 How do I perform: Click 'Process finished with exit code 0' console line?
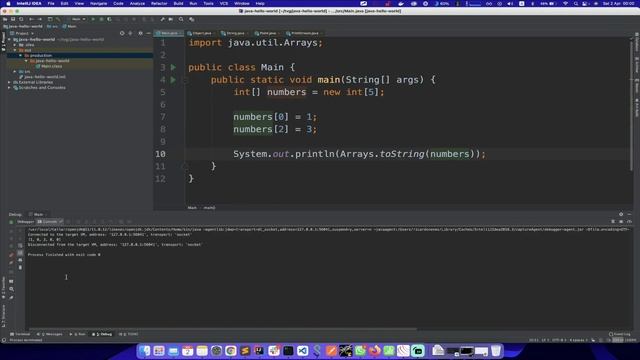64,255
